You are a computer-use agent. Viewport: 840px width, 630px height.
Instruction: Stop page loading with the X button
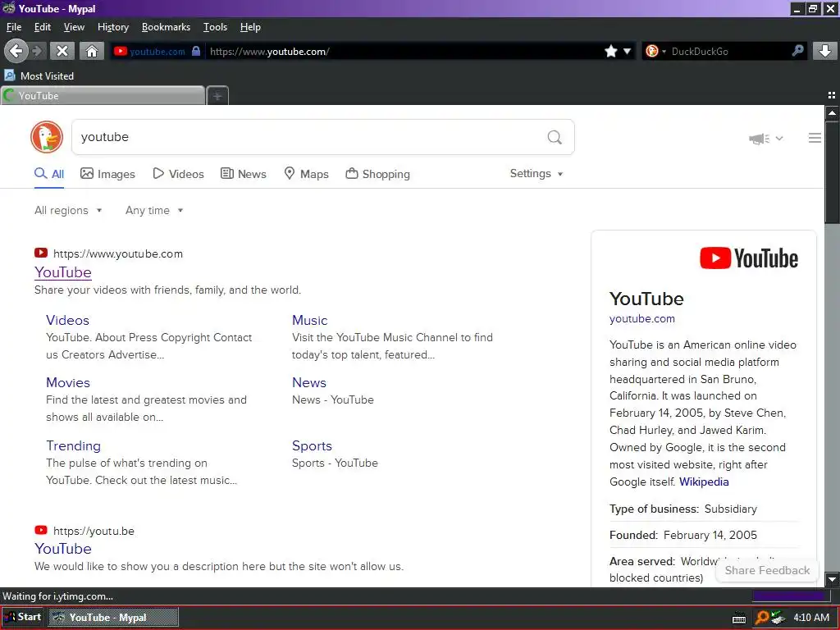click(x=62, y=51)
